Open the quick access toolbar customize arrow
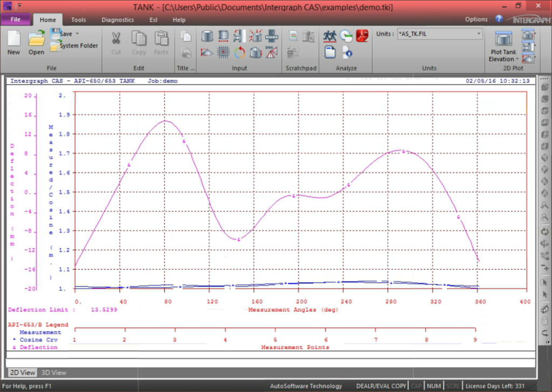 click(x=19, y=5)
